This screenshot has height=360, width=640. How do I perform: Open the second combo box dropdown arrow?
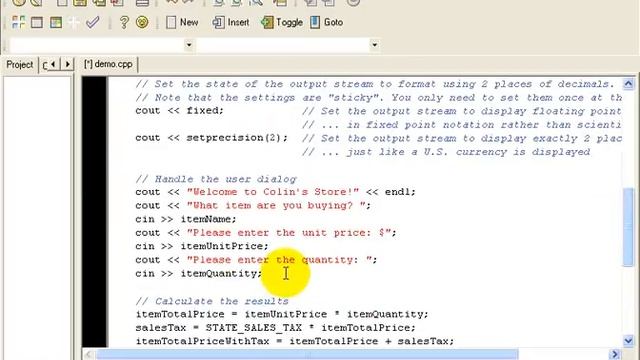tap(375, 45)
